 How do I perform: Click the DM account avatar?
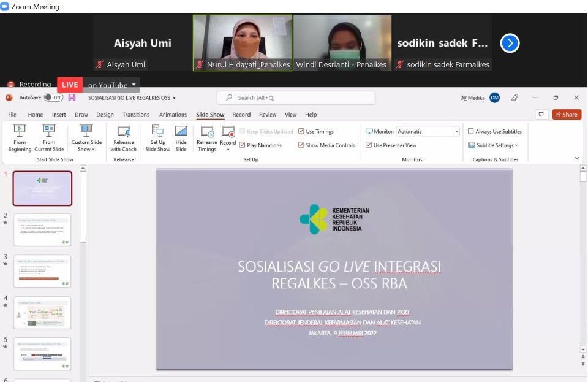coord(495,97)
